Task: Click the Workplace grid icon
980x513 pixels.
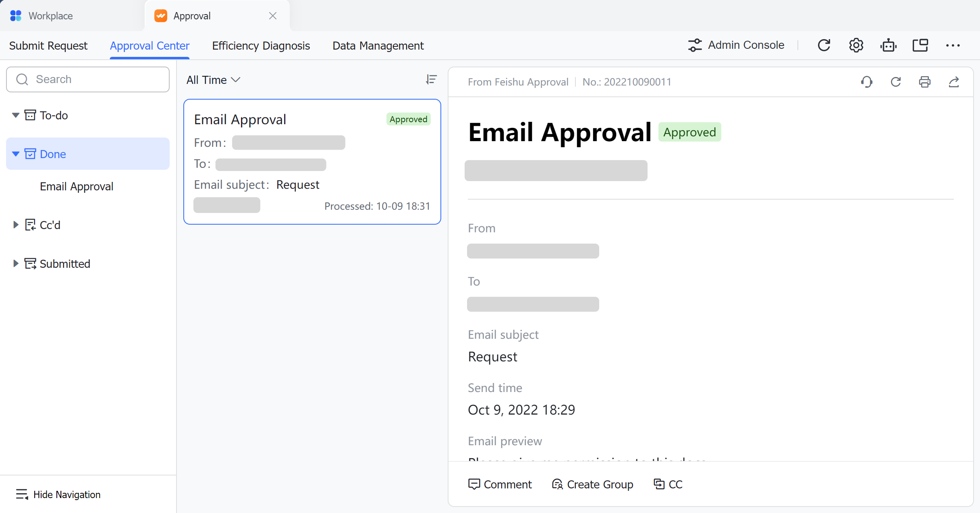Action: [16, 16]
